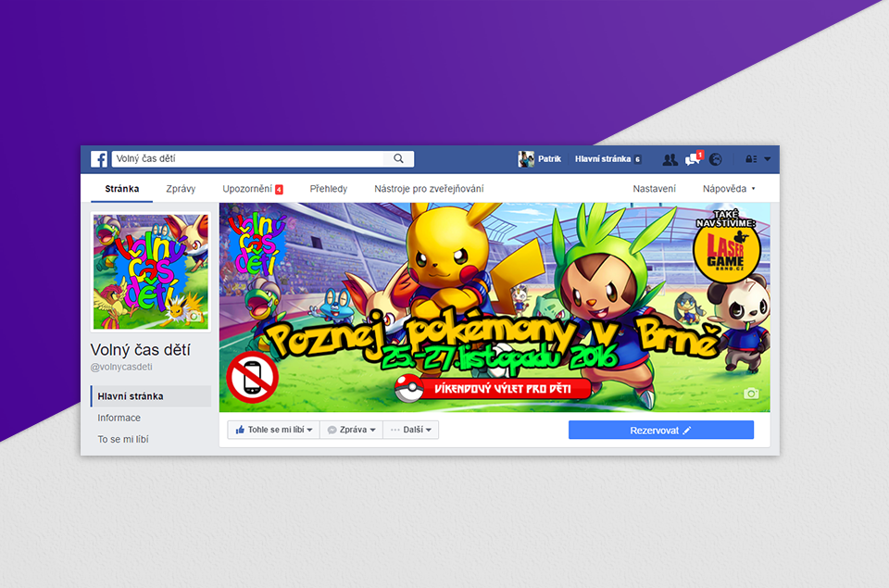Click the cover photo image
This screenshot has height=588, width=889.
pos(495,307)
